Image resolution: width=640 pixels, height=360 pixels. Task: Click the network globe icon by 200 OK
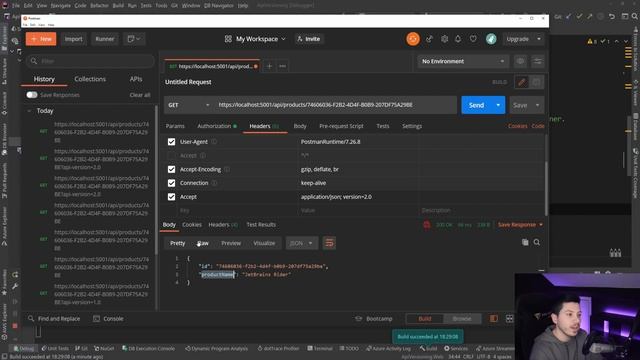tap(427, 224)
